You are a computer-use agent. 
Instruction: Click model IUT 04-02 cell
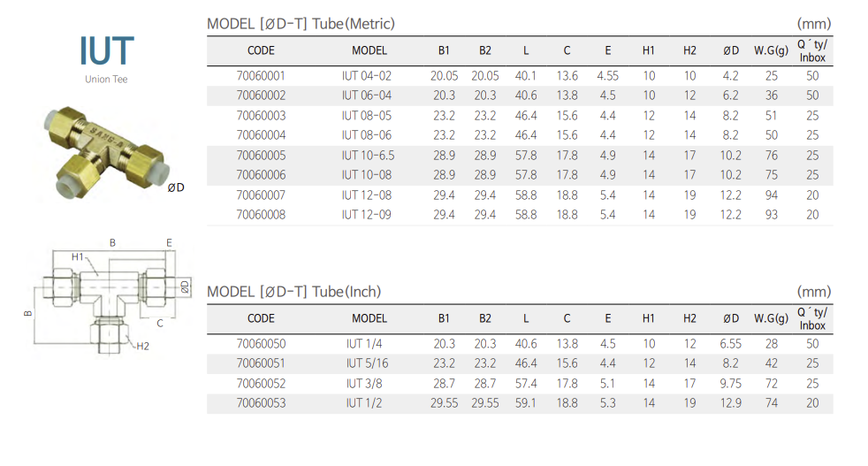pos(367,76)
